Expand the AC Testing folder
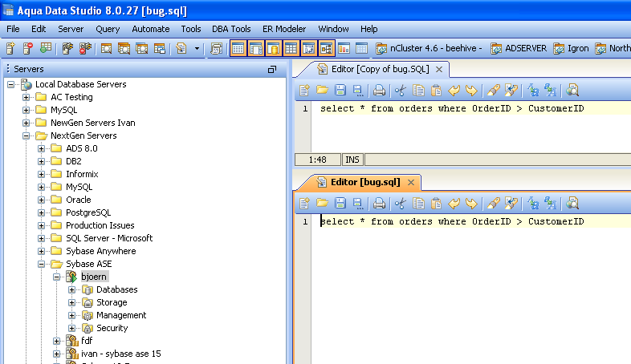This screenshot has width=631, height=364. [26, 97]
